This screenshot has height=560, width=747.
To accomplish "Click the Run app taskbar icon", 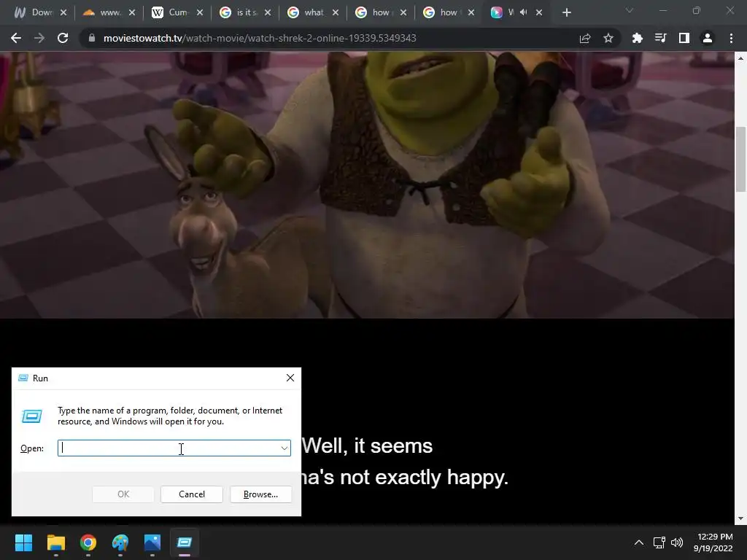I will pos(185,542).
